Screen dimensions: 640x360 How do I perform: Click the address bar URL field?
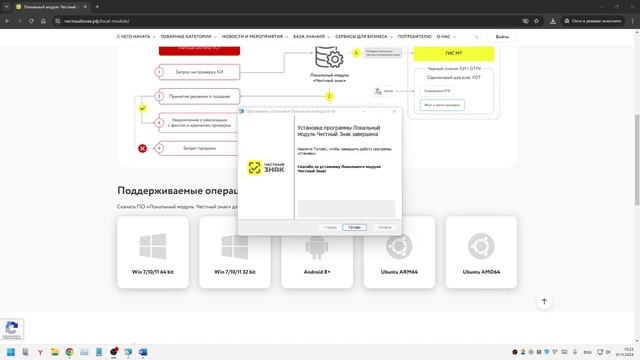pyautogui.click(x=286, y=21)
